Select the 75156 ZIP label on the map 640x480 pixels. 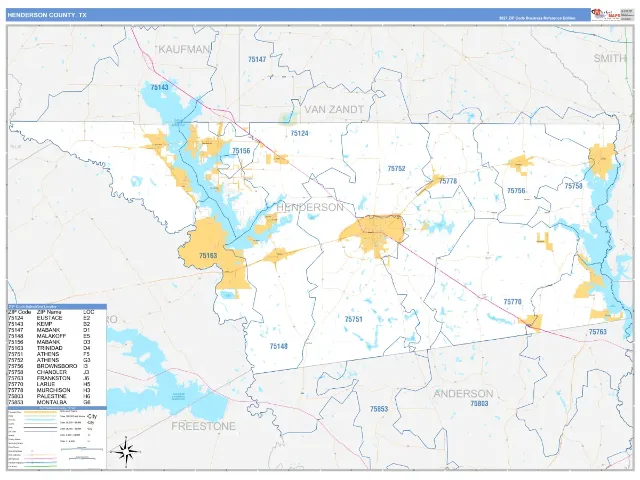tap(241, 151)
